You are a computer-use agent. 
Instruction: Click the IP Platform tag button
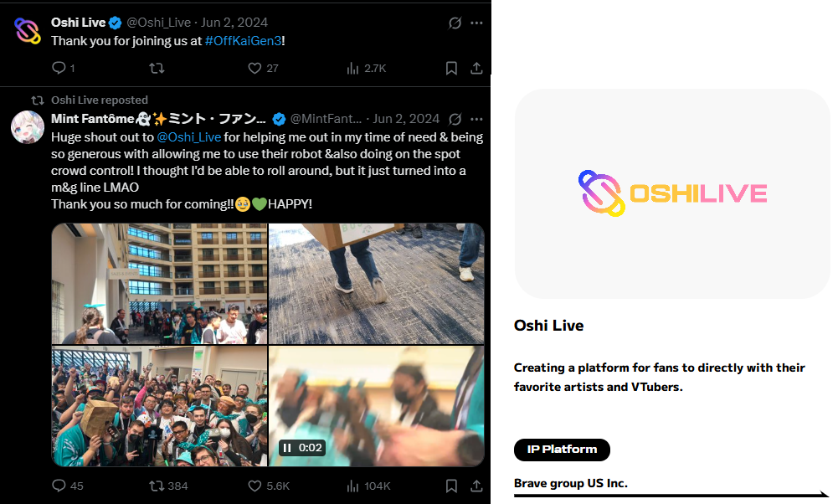pyautogui.click(x=562, y=450)
